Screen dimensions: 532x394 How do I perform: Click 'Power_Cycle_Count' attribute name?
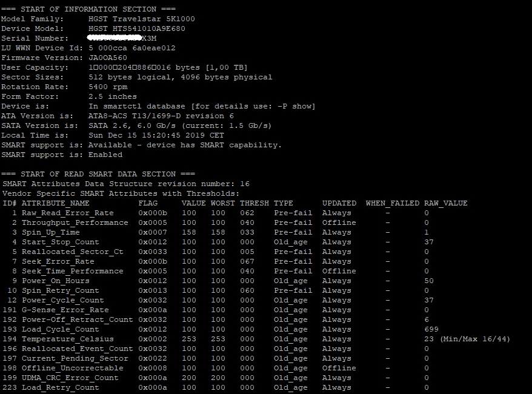(63, 300)
